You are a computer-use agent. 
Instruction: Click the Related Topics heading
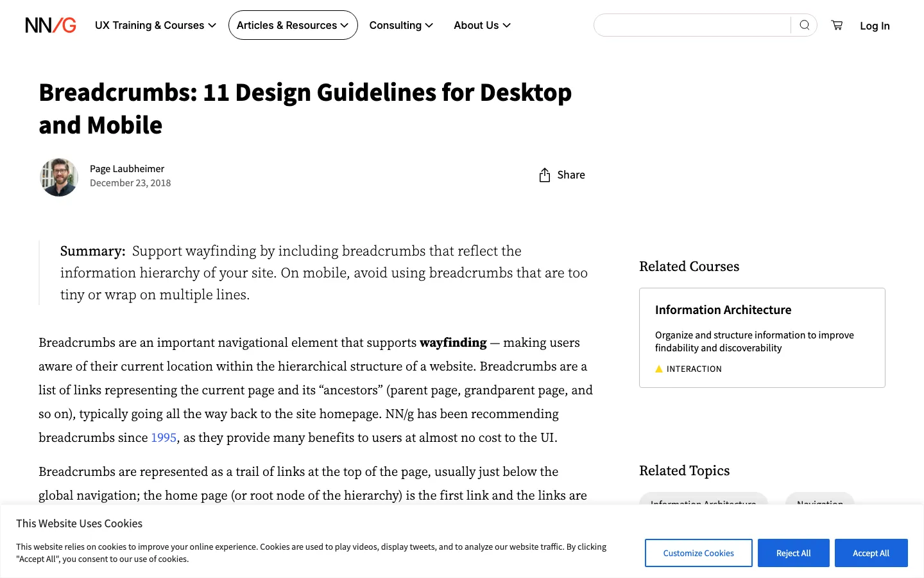[x=684, y=471]
